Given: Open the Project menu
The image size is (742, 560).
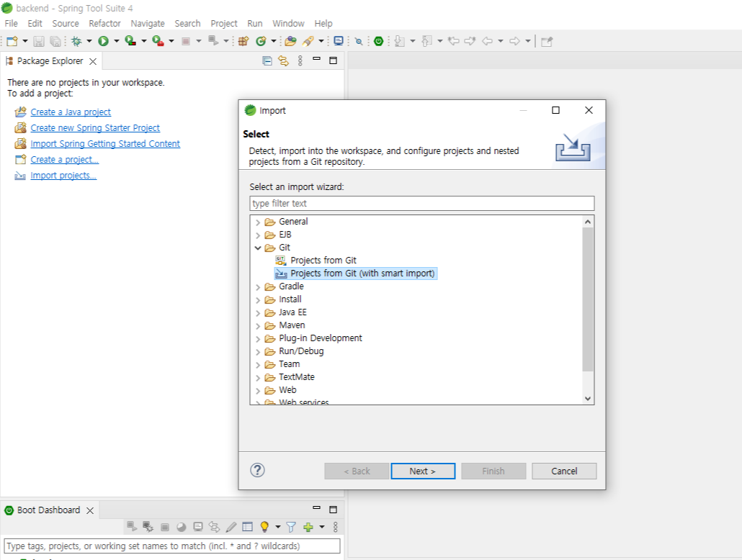Looking at the screenshot, I should click(x=224, y=23).
